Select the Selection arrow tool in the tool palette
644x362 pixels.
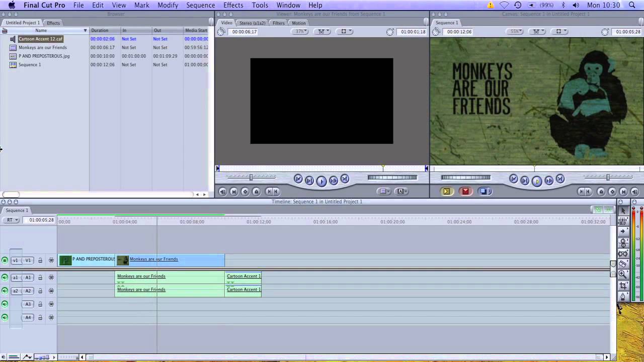click(623, 210)
